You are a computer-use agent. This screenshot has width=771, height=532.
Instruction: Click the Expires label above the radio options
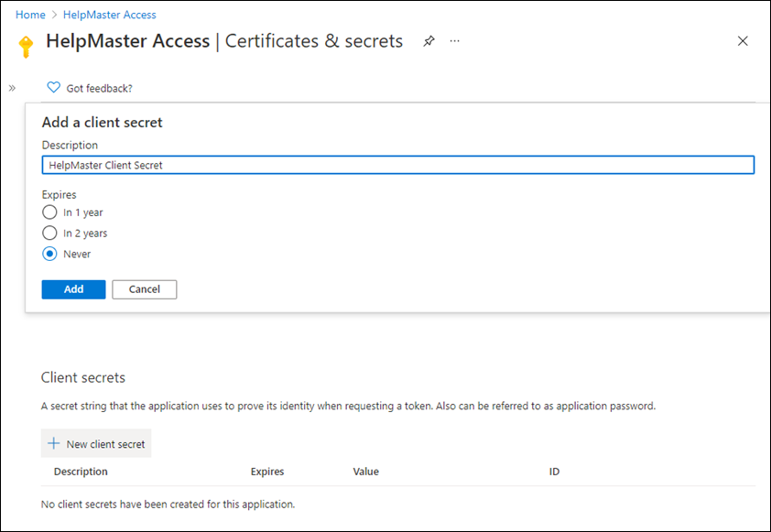(59, 195)
